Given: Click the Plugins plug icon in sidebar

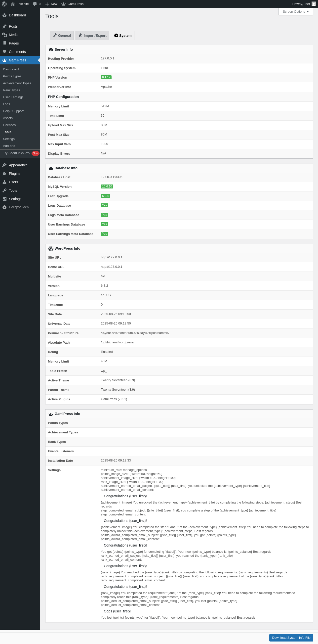Looking at the screenshot, I should (4, 174).
